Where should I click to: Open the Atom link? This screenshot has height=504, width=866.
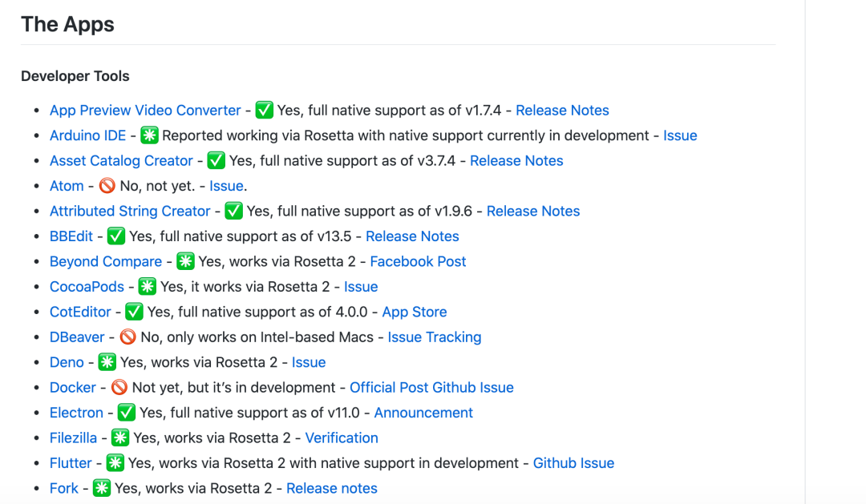tap(67, 186)
